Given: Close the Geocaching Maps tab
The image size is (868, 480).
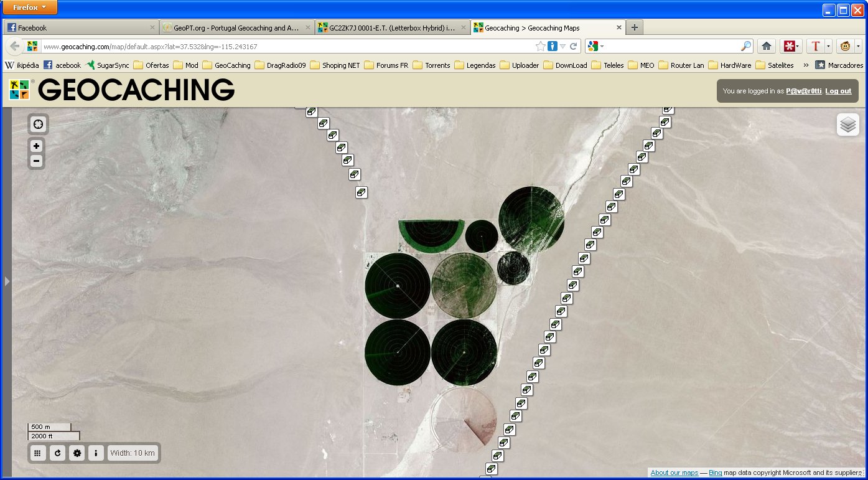Looking at the screenshot, I should click(x=619, y=27).
